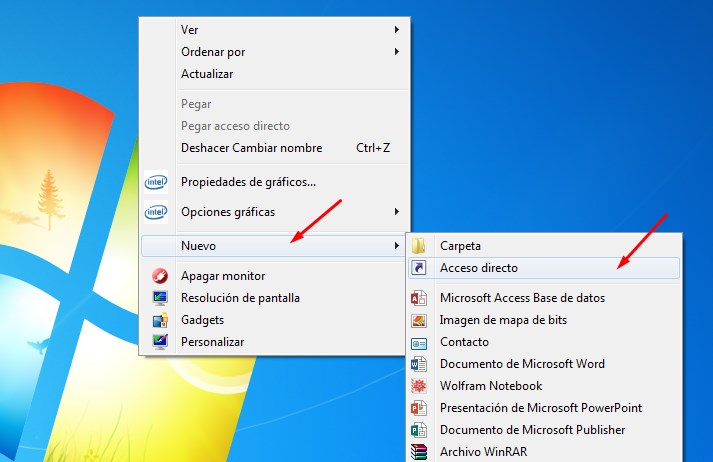
Task: Create Presentación de Microsoft PowerPoint
Action: tap(544, 408)
